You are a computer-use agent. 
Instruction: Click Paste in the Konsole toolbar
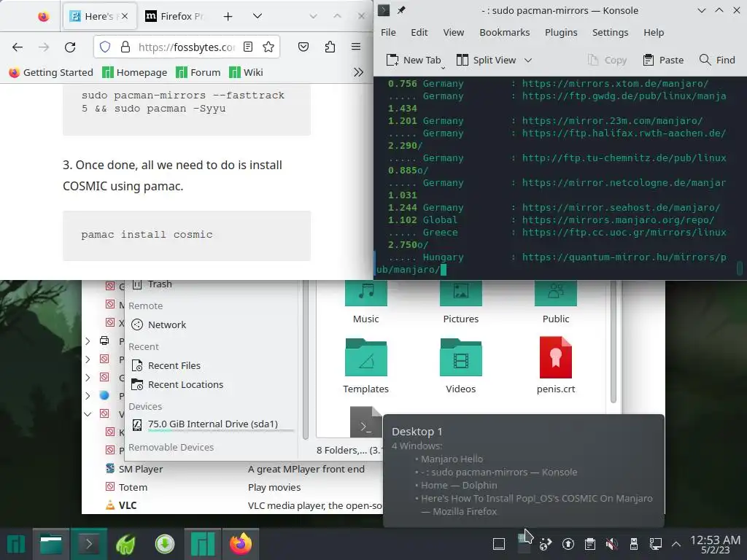tap(663, 60)
